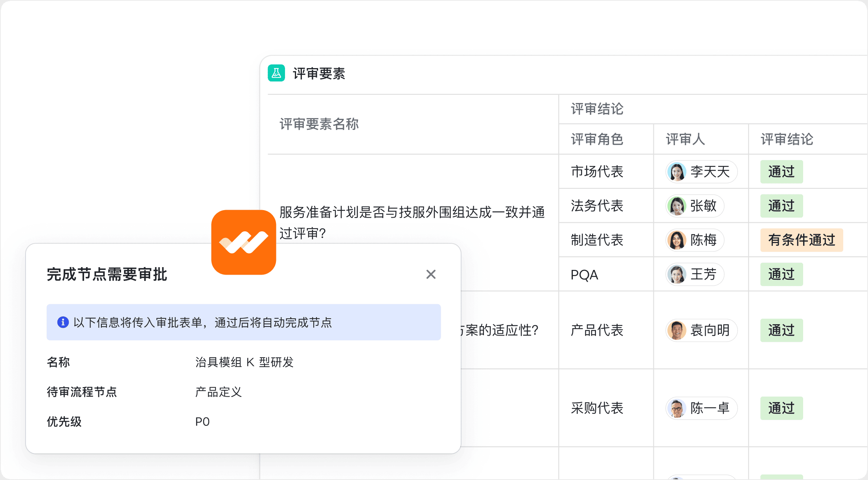Select reviewer name 张敏

pos(703,206)
